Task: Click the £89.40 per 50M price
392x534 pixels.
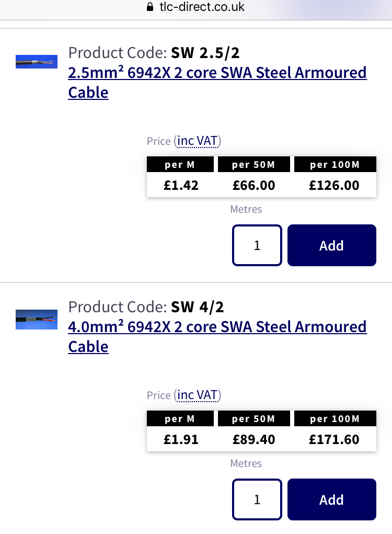Action: click(x=254, y=439)
